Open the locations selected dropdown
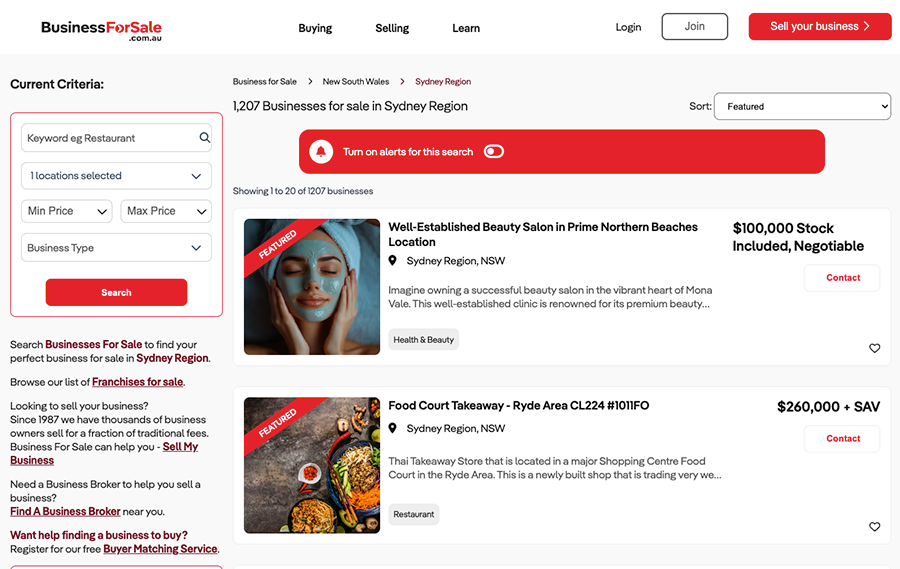This screenshot has height=569, width=900. tap(117, 176)
